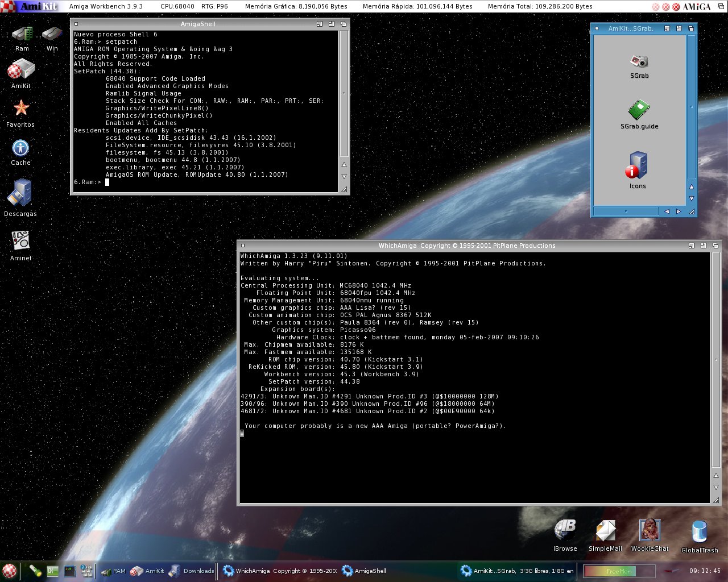728x582 pixels.
Task: Open the AmiKit shortcut in the taskbar
Action: coord(147,571)
